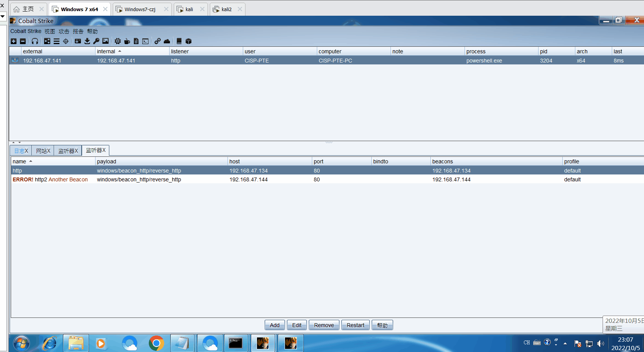Switch to the unselected 监听器 tab
The width and height of the screenshot is (644, 352).
click(68, 151)
